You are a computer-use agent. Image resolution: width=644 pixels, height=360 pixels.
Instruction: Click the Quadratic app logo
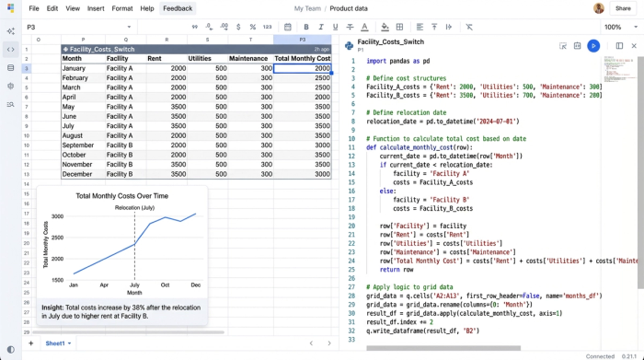tap(11, 7)
